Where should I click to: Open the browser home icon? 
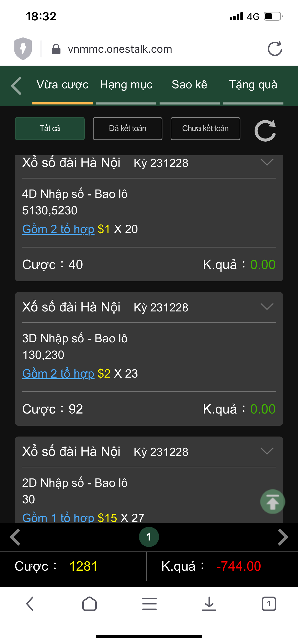[89, 604]
